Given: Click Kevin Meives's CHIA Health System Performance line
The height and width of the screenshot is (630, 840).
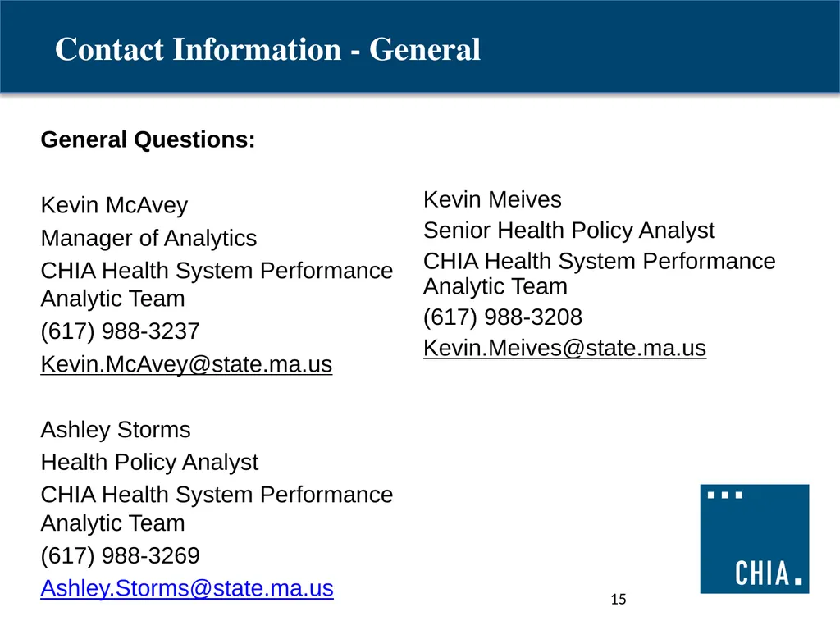Looking at the screenshot, I should 600,262.
